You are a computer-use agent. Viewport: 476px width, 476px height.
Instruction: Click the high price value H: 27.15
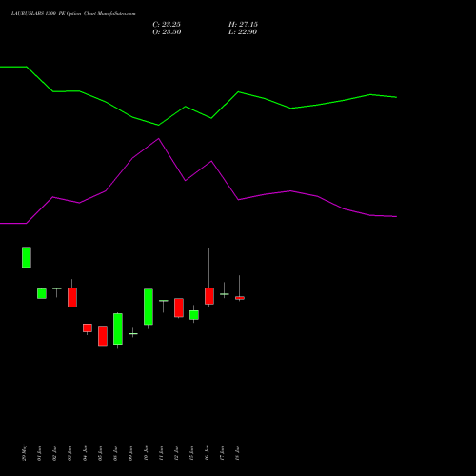coord(243,25)
